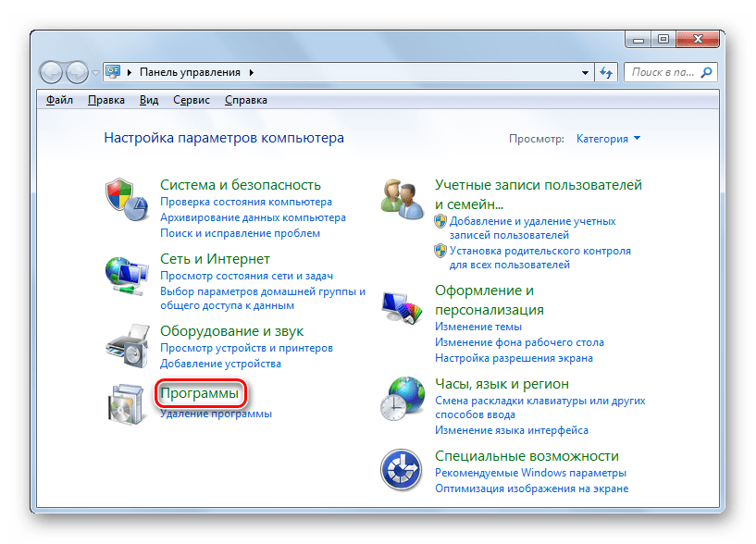756x544 pixels.
Task: Minimize the Control Panel window
Action: pyautogui.click(x=638, y=40)
